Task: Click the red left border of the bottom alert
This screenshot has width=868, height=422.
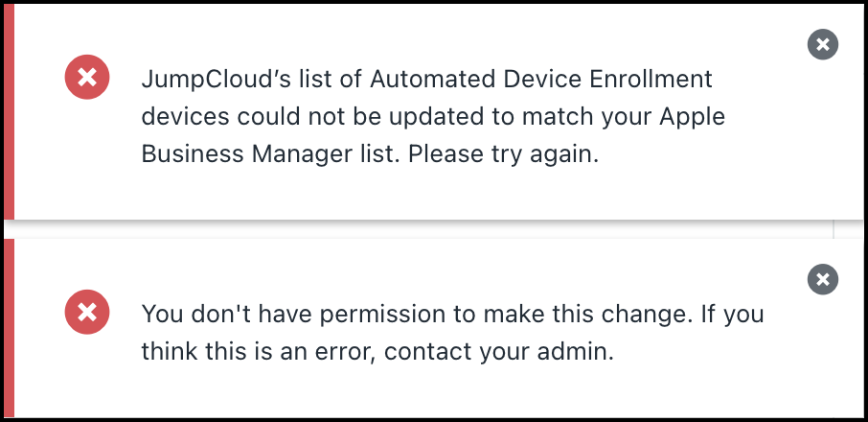Action: point(9,328)
